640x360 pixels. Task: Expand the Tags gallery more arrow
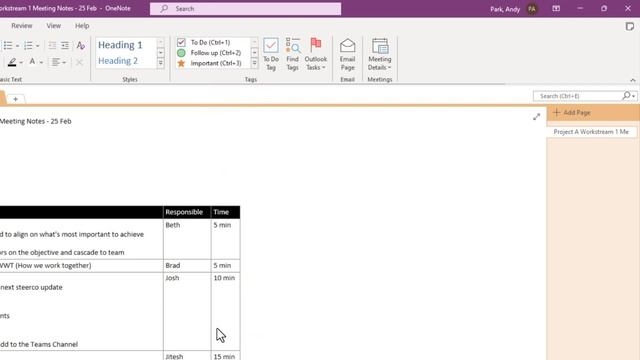click(x=254, y=63)
